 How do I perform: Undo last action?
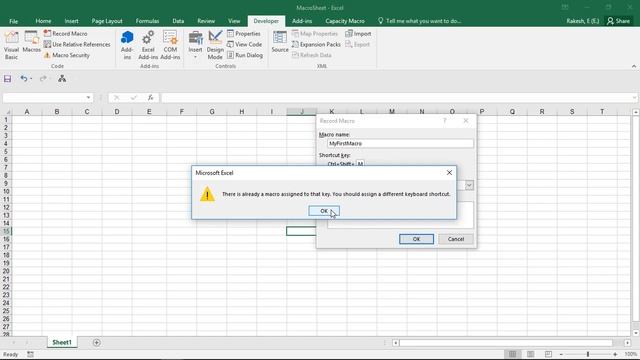pyautogui.click(x=24, y=79)
